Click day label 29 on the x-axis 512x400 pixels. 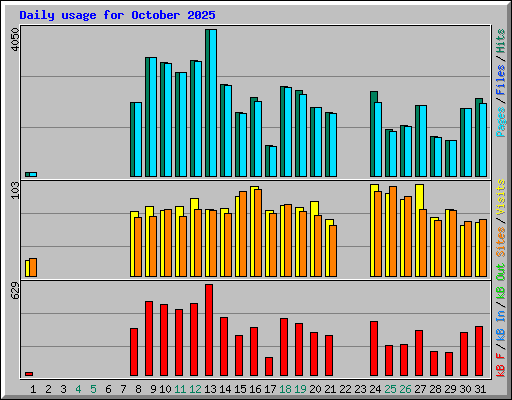coord(450,389)
